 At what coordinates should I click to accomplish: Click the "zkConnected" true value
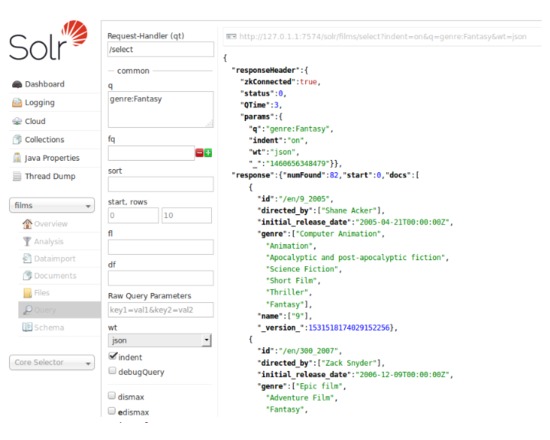click(x=308, y=81)
